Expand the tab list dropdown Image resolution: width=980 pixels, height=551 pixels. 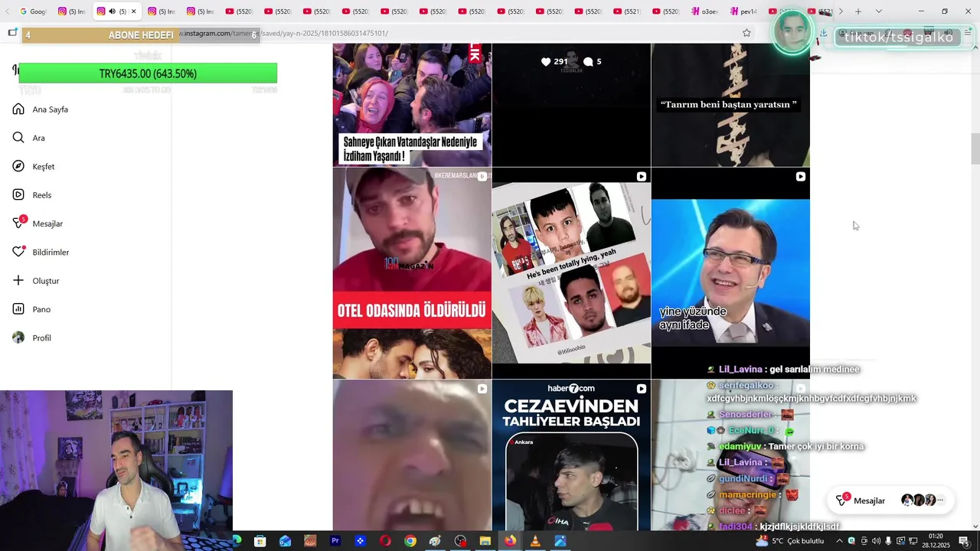click(x=878, y=11)
